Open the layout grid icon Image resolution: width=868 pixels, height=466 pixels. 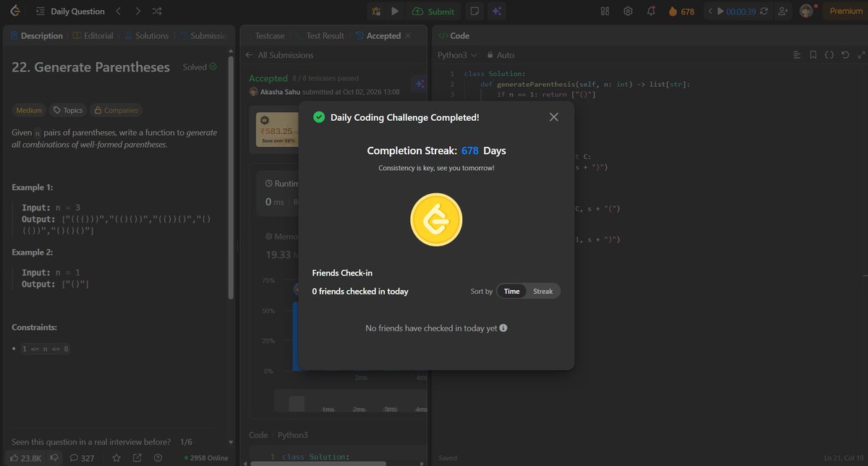[605, 11]
